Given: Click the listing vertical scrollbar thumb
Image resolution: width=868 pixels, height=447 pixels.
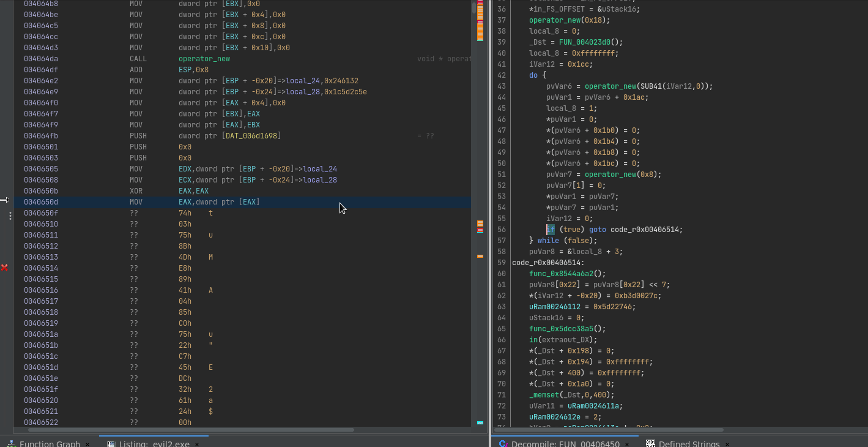Looking at the screenshot, I should (x=474, y=7).
